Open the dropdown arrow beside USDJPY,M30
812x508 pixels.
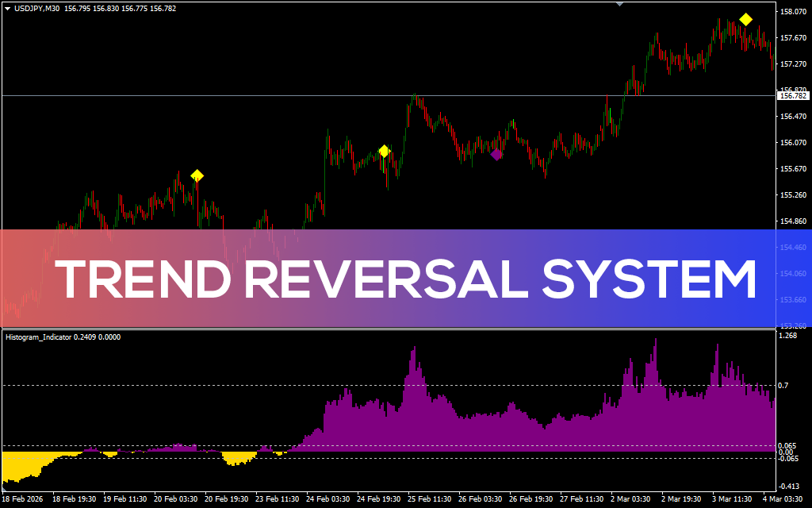click(7, 9)
